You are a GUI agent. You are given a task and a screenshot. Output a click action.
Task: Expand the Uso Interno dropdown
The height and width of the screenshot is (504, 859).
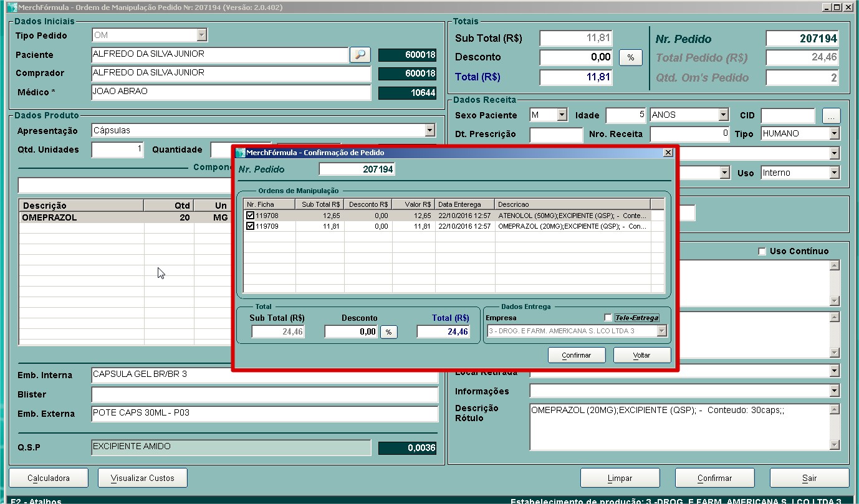tap(834, 173)
